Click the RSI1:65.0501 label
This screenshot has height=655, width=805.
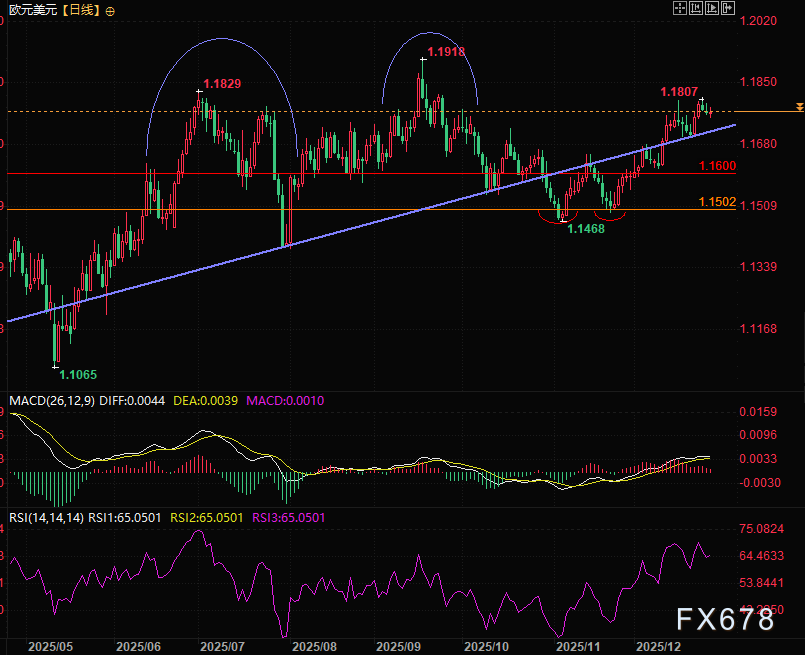pos(125,518)
